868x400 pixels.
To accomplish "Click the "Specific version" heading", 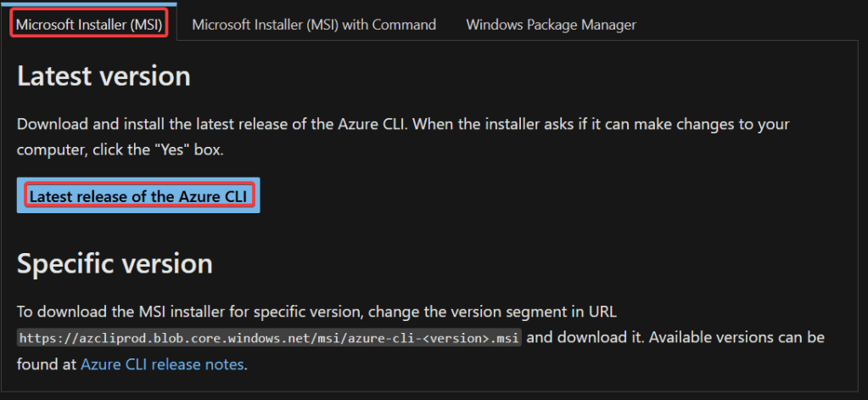I will tap(115, 264).
